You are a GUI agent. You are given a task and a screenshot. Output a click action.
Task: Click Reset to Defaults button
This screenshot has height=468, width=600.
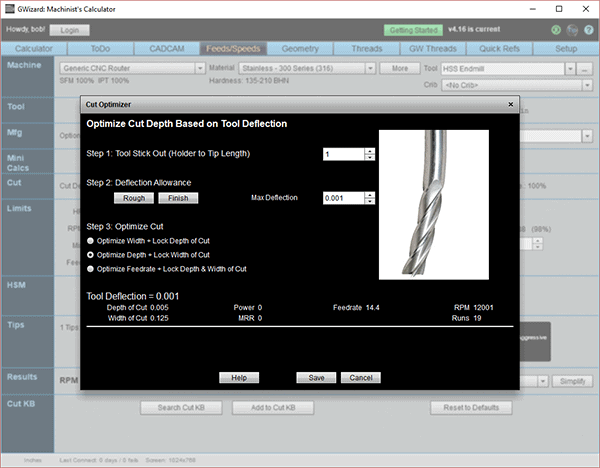click(471, 408)
